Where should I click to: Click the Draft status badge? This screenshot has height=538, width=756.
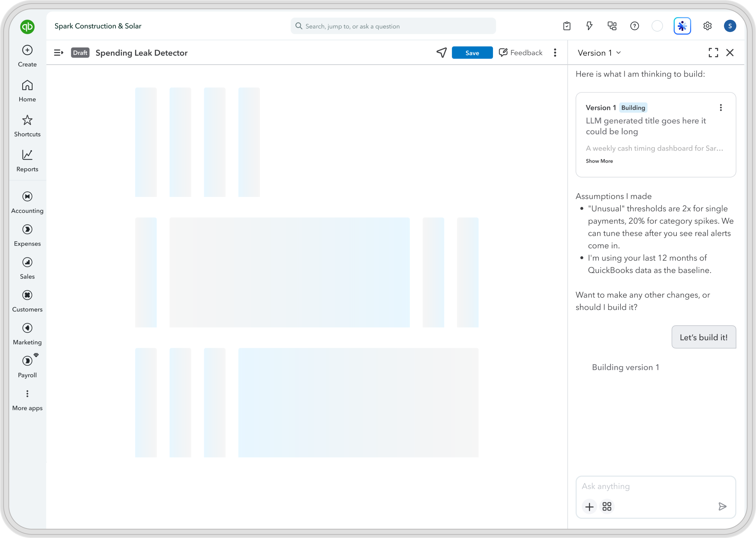[x=80, y=53]
